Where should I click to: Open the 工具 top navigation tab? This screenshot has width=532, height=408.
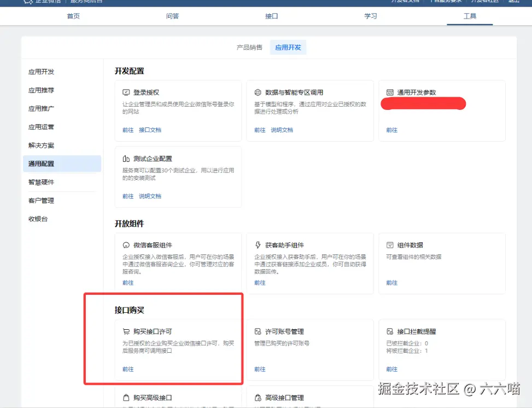[x=470, y=16]
